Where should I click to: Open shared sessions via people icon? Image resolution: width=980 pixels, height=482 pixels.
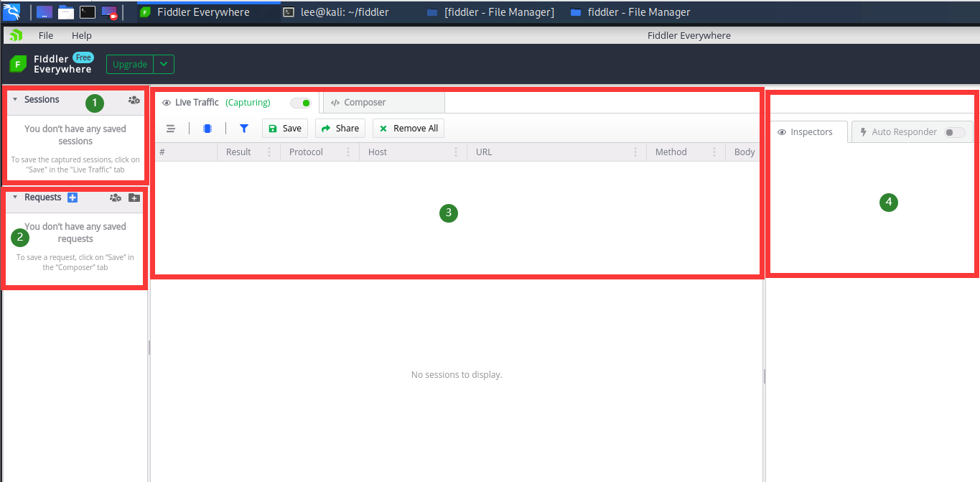pyautogui.click(x=134, y=101)
